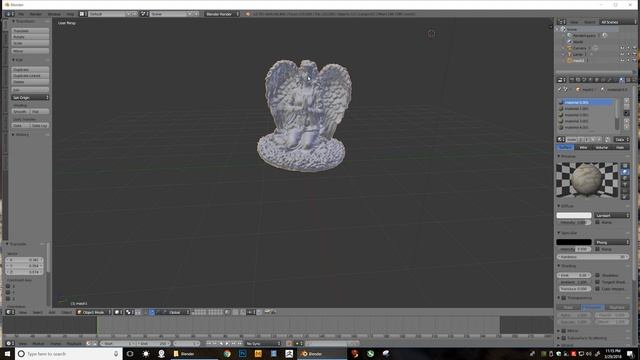Select the World item in outliner
640x360 pixels.
(578, 42)
